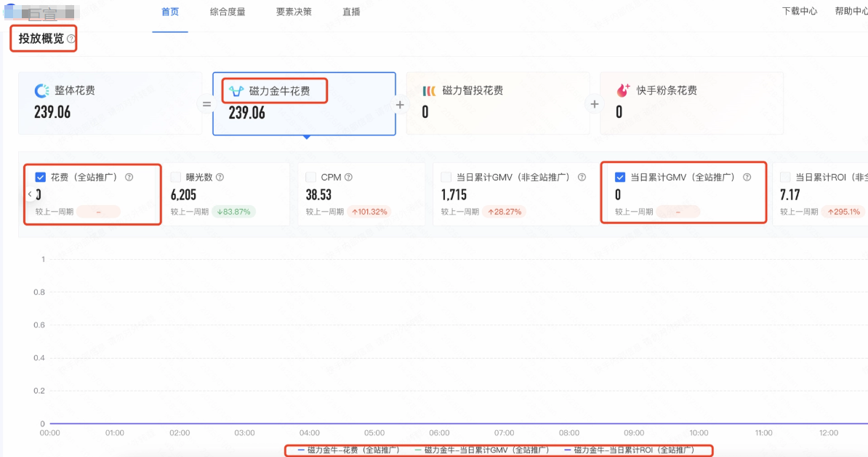
Task: Uncheck the 花费（全站推广） checkbox
Action: click(x=40, y=176)
